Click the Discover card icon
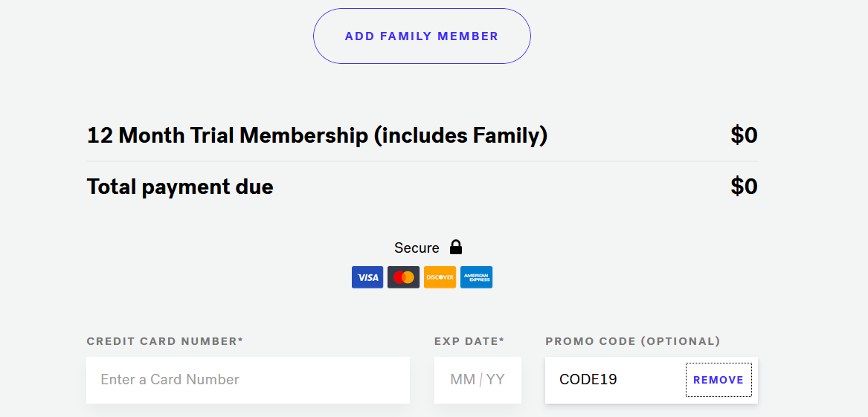 pos(440,277)
